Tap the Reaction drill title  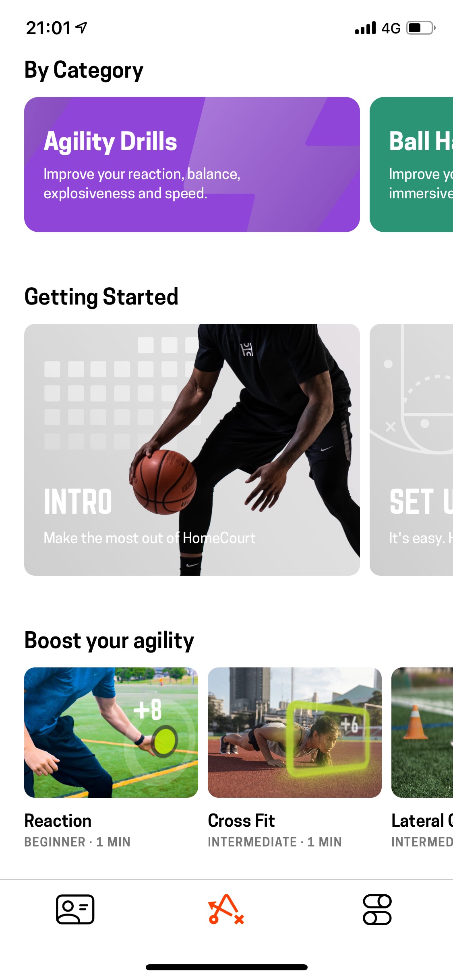tap(58, 821)
